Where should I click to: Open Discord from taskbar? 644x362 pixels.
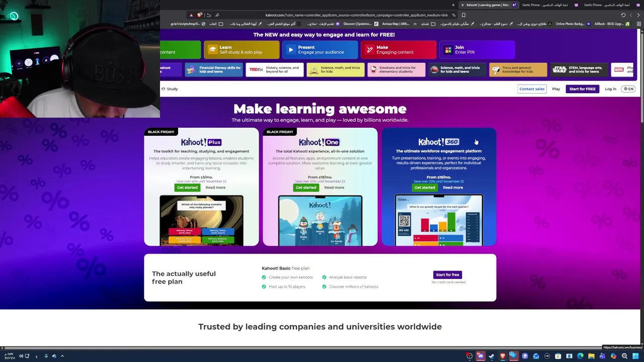pos(480,356)
